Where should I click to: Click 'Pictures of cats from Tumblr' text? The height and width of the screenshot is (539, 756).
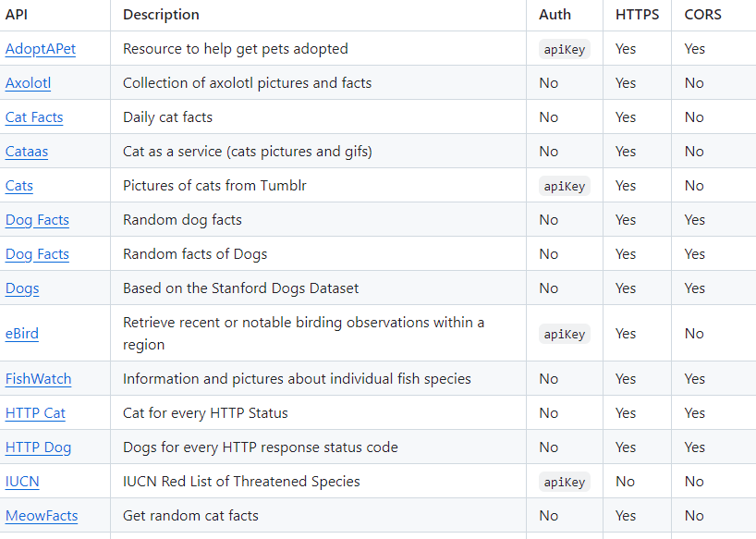point(214,186)
